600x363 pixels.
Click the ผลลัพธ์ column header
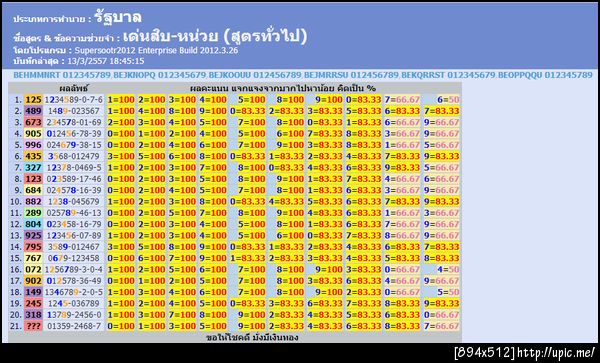coord(74,88)
